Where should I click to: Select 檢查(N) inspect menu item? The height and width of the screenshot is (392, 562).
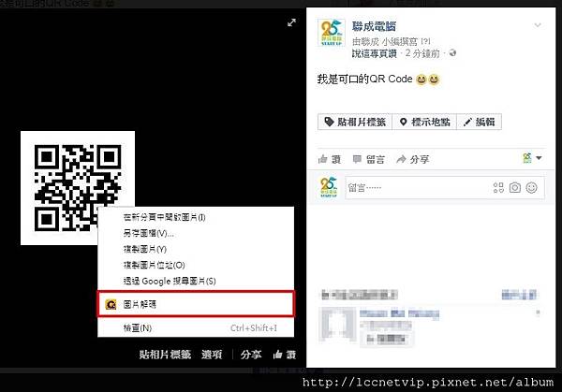pos(196,328)
